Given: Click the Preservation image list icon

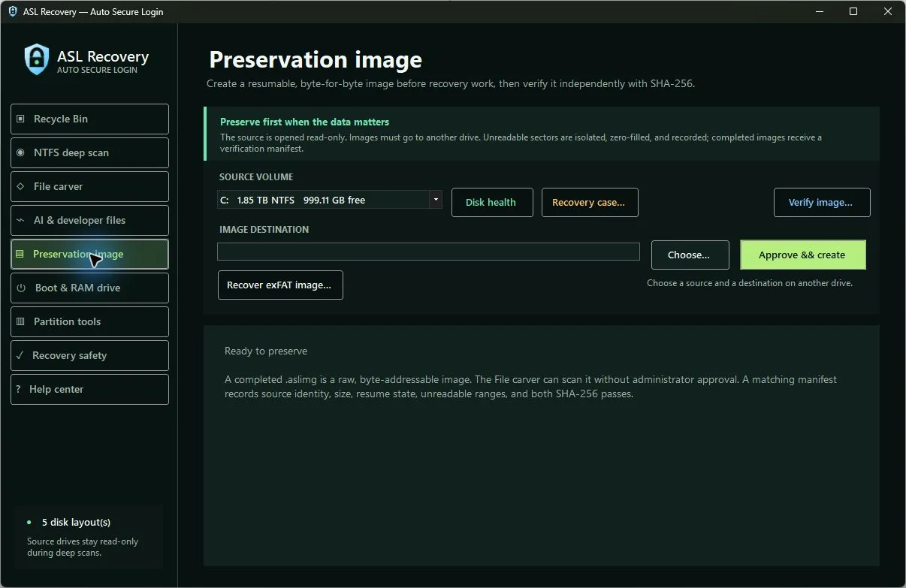Looking at the screenshot, I should pos(20,254).
